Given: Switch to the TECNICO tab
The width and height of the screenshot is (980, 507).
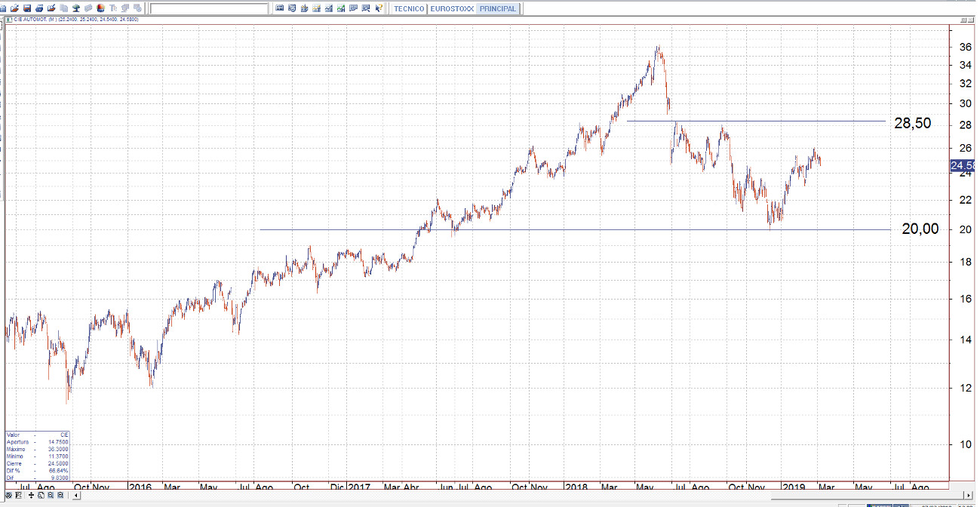Looking at the screenshot, I should (x=410, y=9).
